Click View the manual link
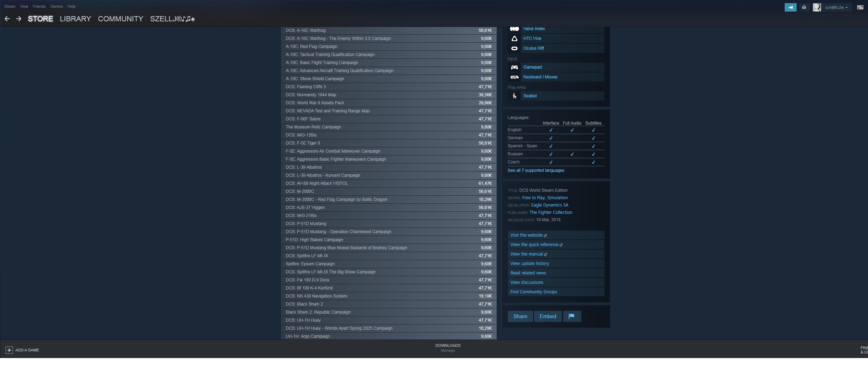The image size is (868, 378). pos(556,254)
